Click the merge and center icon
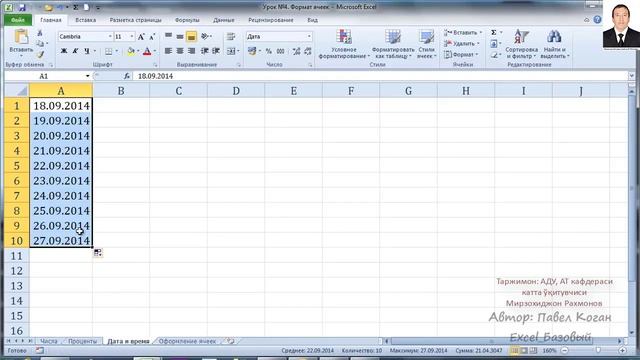640x360 pixels. click(231, 51)
